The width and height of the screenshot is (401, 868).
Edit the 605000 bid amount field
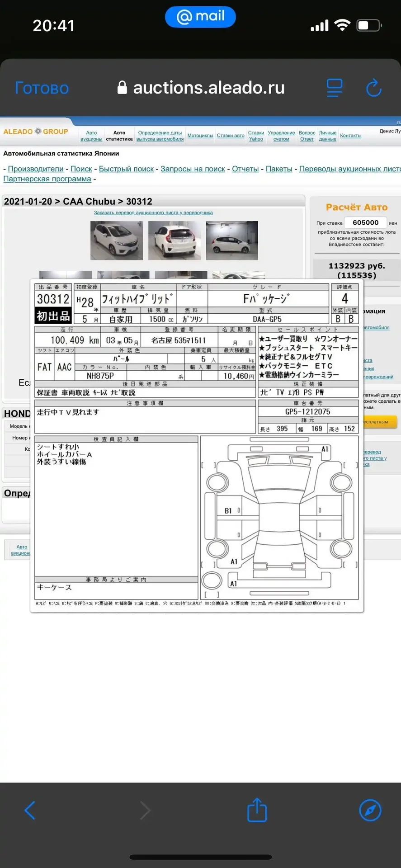365,222
